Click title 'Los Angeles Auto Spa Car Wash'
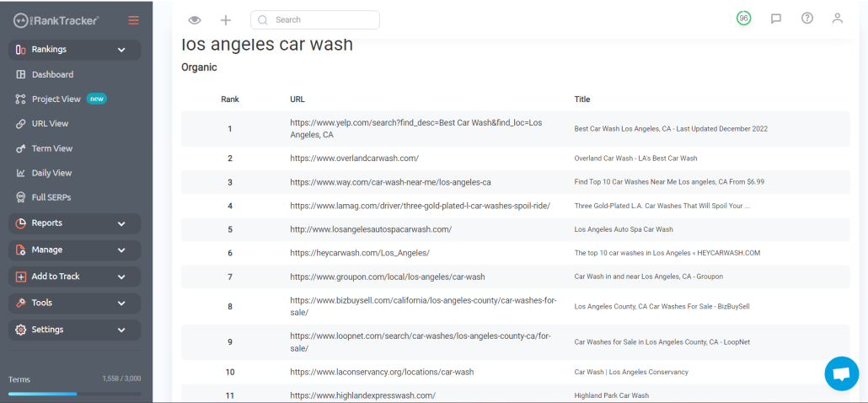868x403 pixels. click(624, 229)
